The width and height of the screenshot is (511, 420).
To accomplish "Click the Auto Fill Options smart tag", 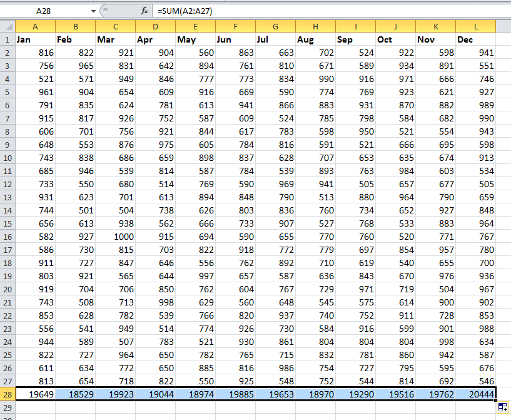I will coord(504,407).
